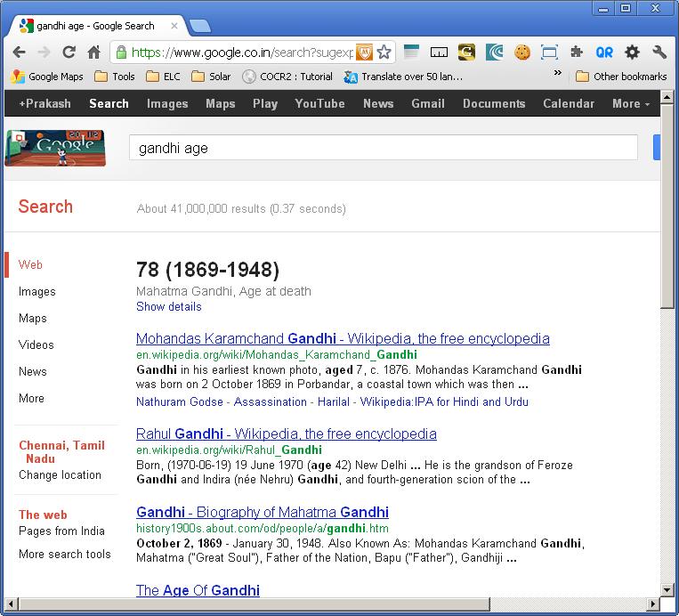The image size is (679, 616).
Task: Click the orange shield icon in address bar
Action: (x=364, y=53)
